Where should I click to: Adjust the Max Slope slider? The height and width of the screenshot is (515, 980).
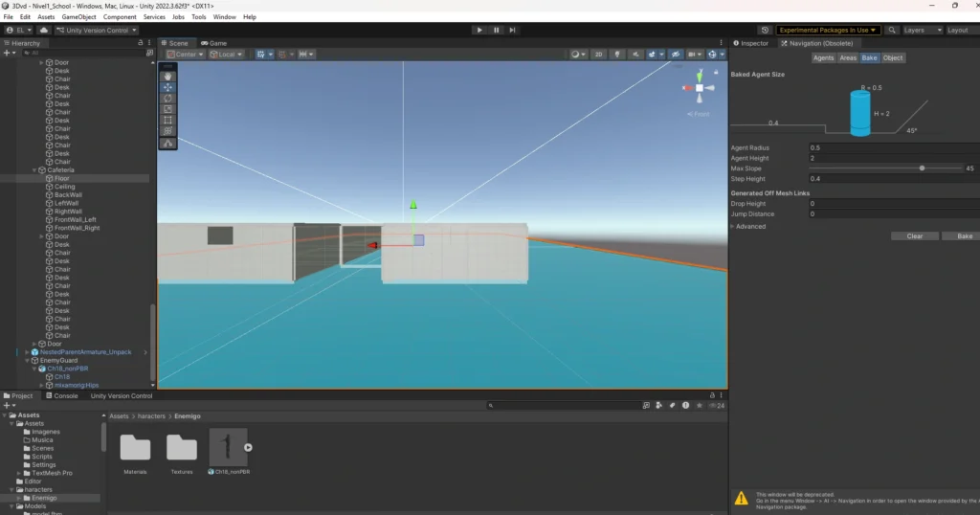922,168
